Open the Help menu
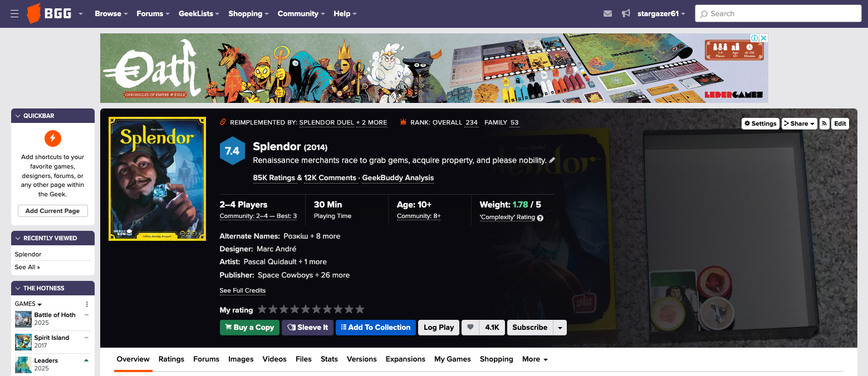 point(345,13)
